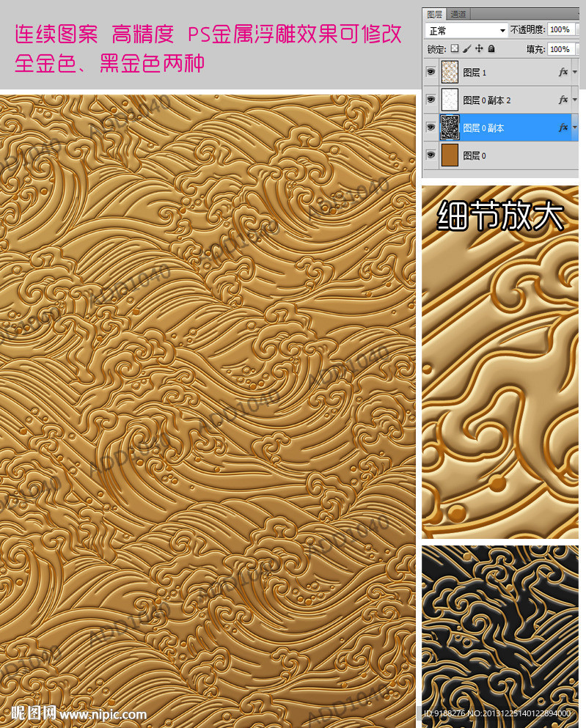Select the black 图层 0 副本 thumbnail
The height and width of the screenshot is (728, 586).
tap(450, 128)
